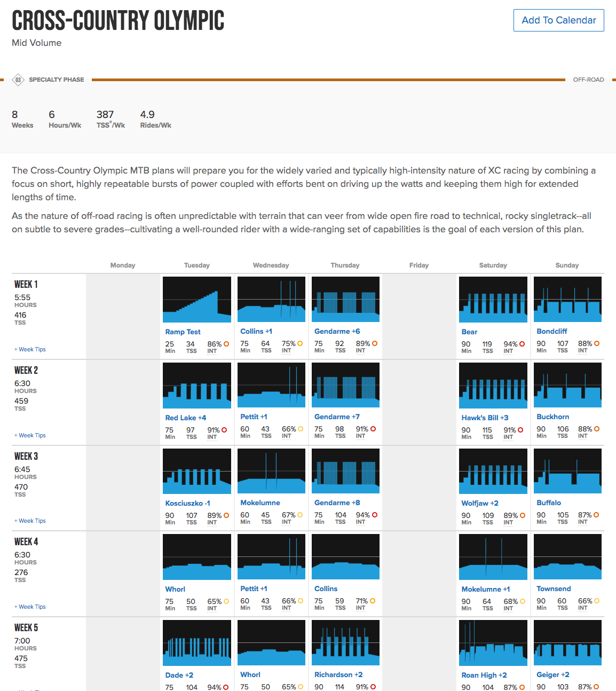
Task: Open the Week 2 Pettit +1 workout
Action: [254, 417]
